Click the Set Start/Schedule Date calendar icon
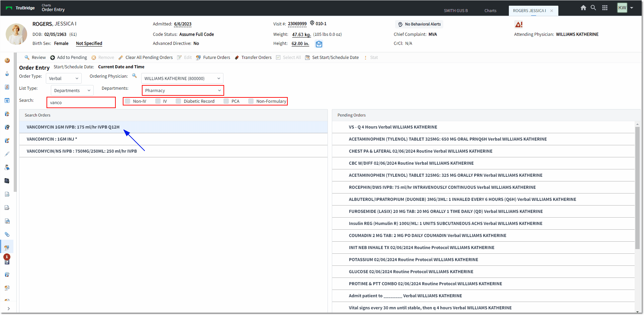 pyautogui.click(x=307, y=58)
